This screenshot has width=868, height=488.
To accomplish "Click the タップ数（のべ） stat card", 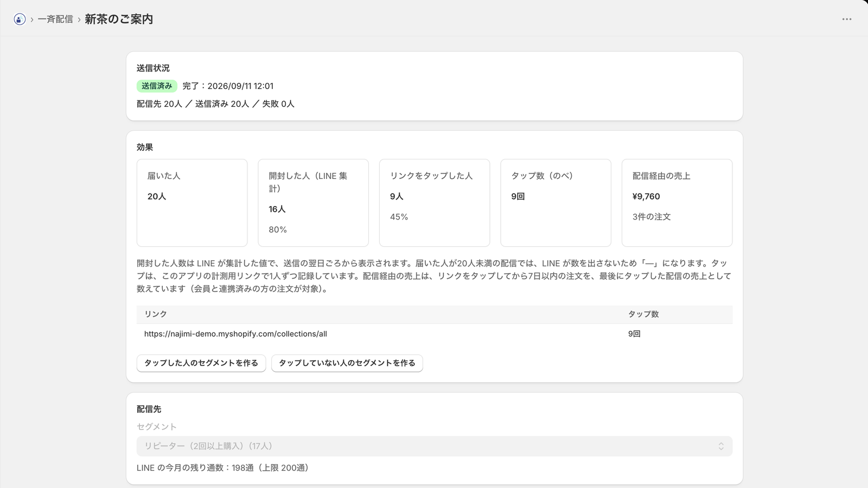I will (x=556, y=203).
